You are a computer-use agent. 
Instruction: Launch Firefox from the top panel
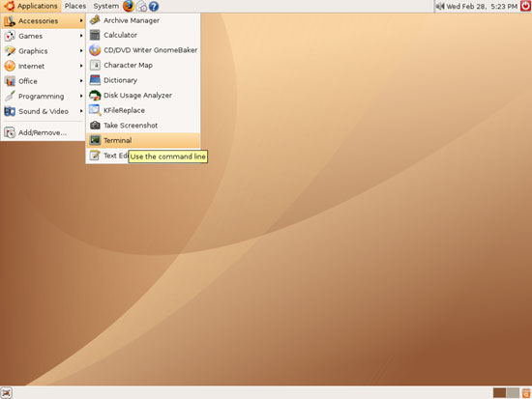(x=129, y=6)
